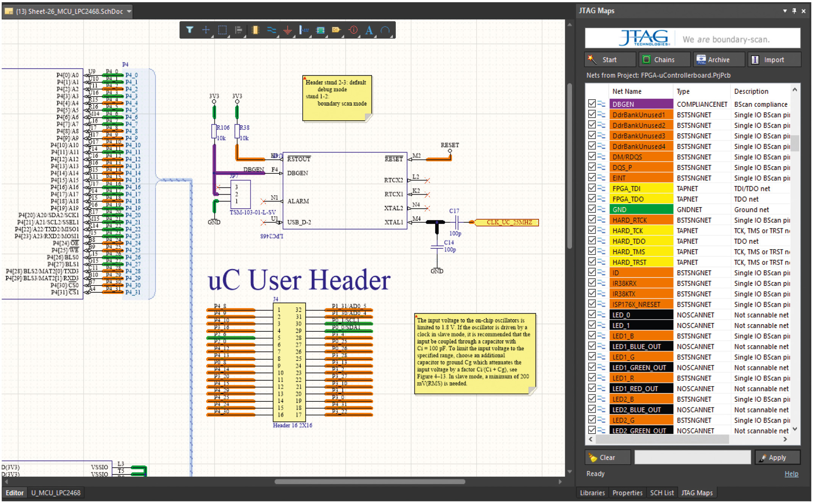The height and width of the screenshot is (504, 814).
Task: Click the Align objects tool icon
Action: [238, 30]
